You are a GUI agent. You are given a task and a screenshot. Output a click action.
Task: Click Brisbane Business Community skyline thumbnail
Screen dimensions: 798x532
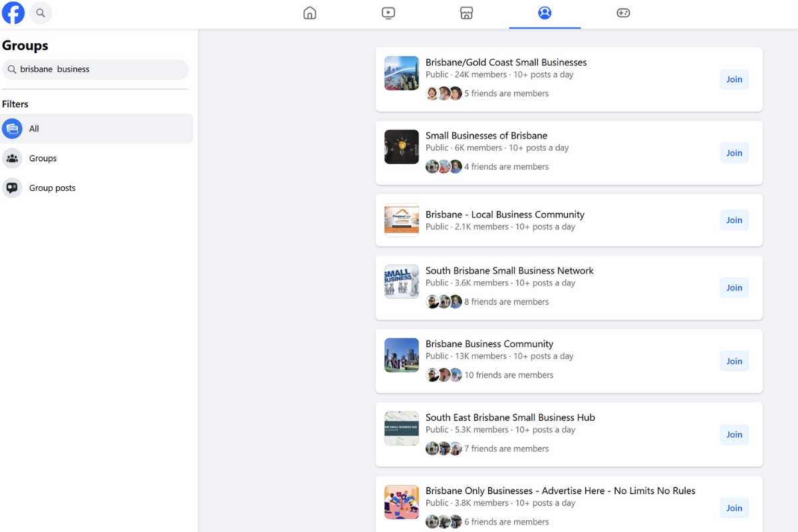402,355
